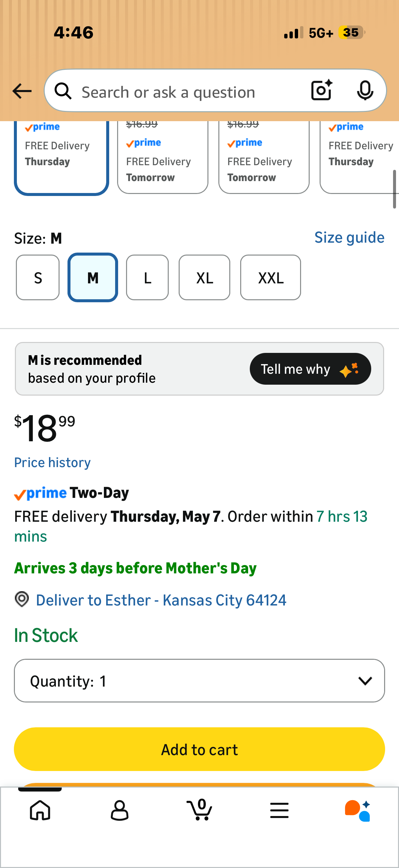Open camera lens search icon

[x=322, y=90]
